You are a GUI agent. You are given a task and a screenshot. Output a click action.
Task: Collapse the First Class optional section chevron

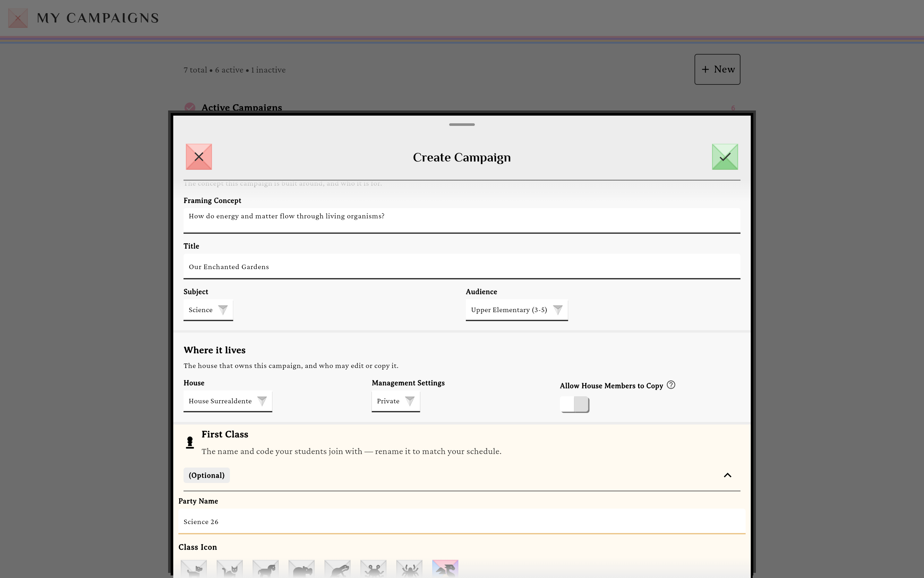coord(727,475)
